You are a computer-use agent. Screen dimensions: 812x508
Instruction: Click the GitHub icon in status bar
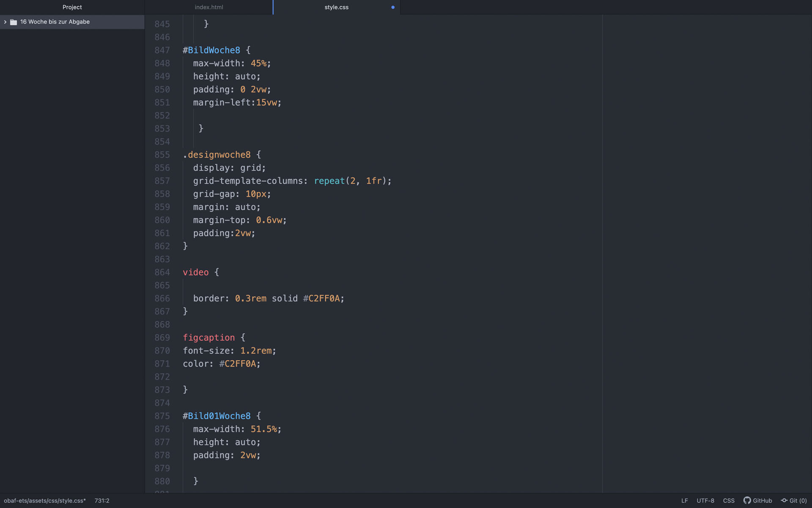[x=747, y=500]
